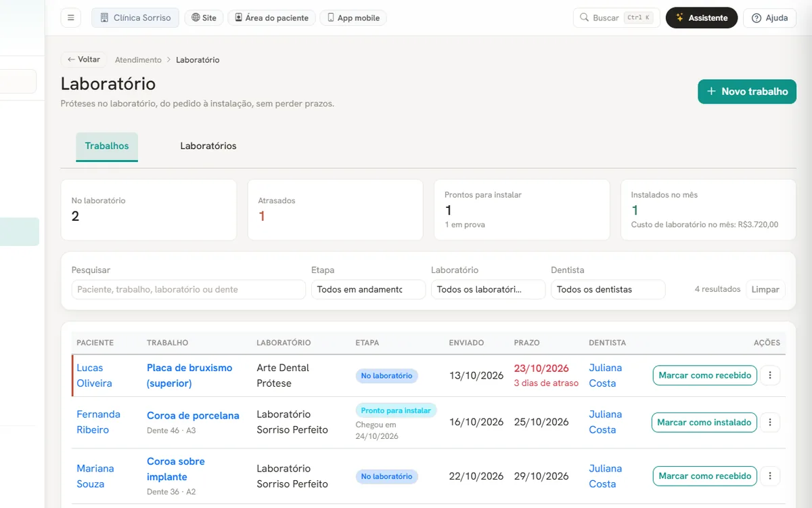
Task: Open the Assistente sparkle button
Action: click(701, 18)
